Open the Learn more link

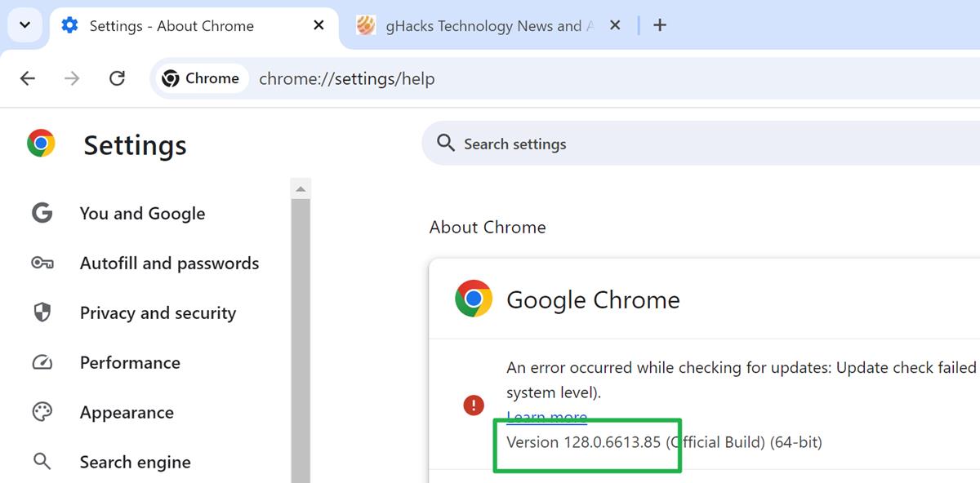point(546,416)
